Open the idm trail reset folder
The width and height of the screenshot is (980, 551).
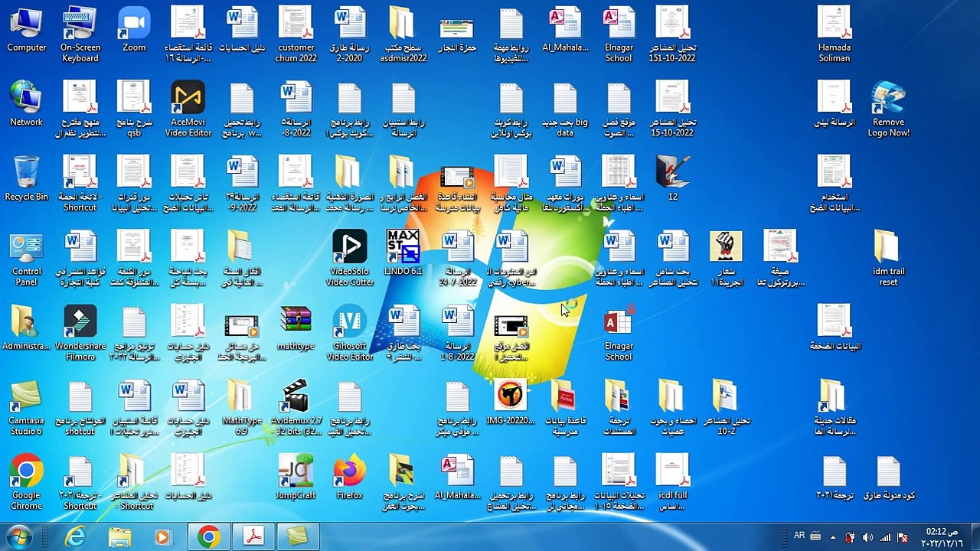888,259
